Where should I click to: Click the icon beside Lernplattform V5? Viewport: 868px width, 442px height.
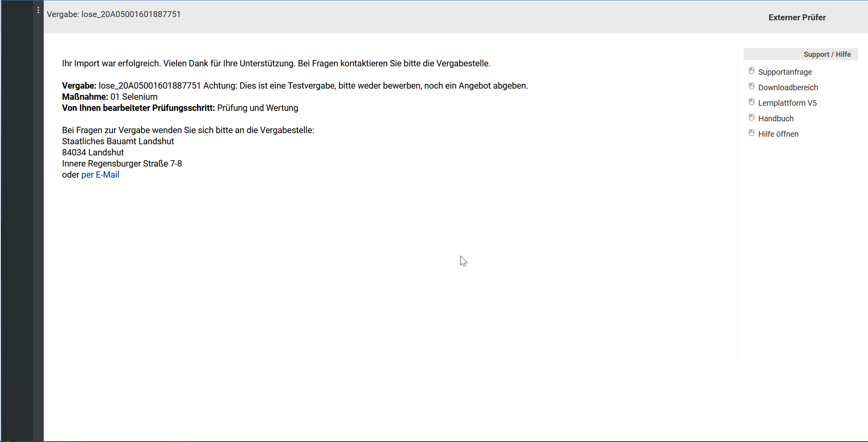752,102
